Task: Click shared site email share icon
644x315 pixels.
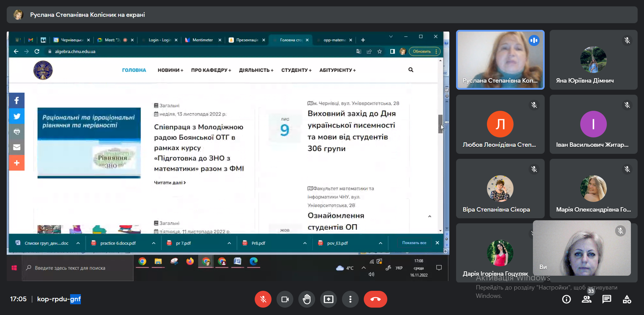Action: click(17, 147)
